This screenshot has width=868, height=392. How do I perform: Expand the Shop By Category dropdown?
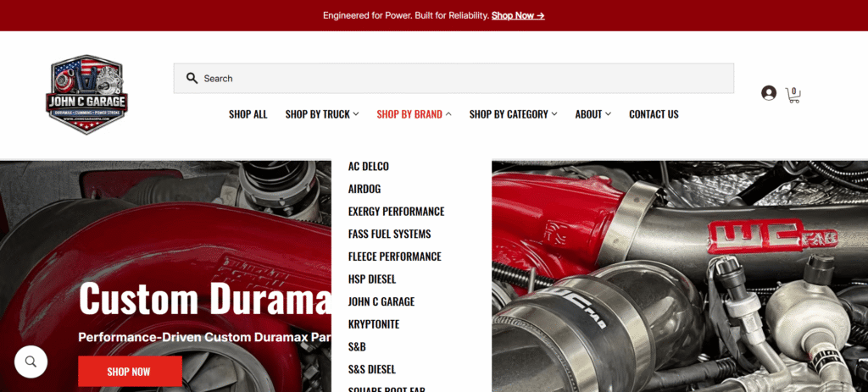(x=513, y=114)
